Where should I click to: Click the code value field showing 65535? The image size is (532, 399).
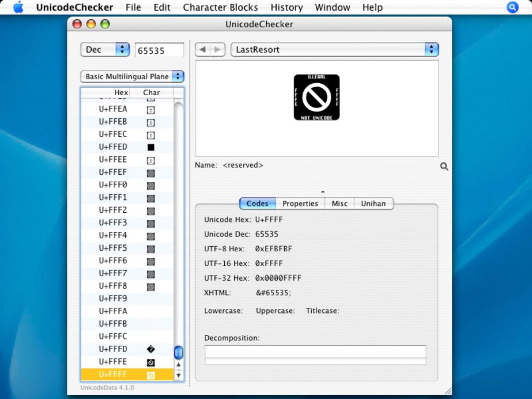160,50
